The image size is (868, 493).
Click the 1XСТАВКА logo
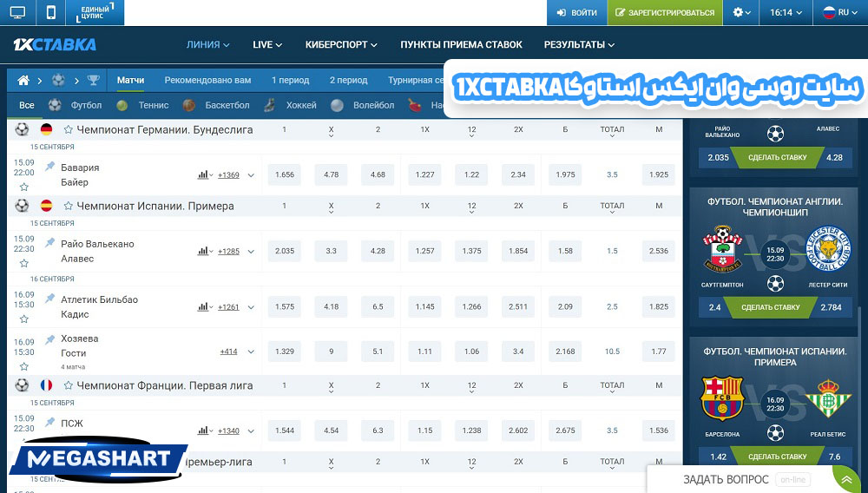(54, 44)
